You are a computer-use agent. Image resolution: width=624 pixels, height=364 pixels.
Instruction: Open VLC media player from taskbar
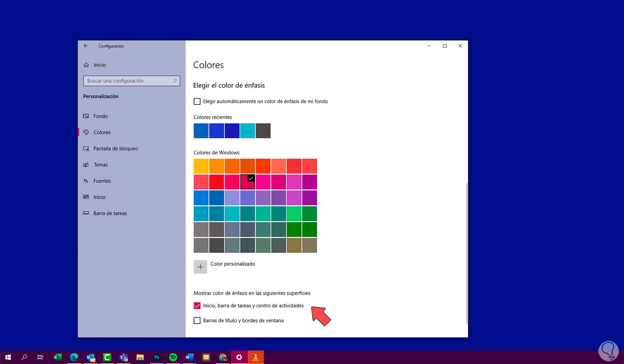255,357
